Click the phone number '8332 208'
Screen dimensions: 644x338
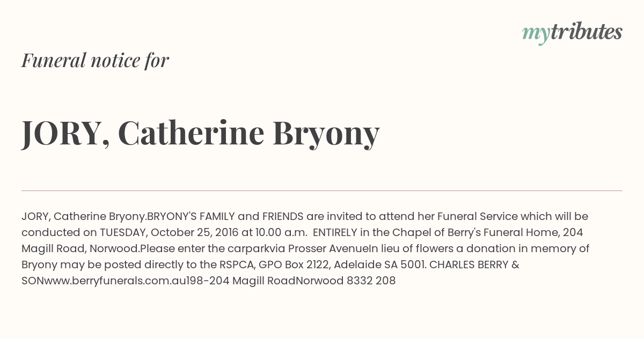(371, 281)
